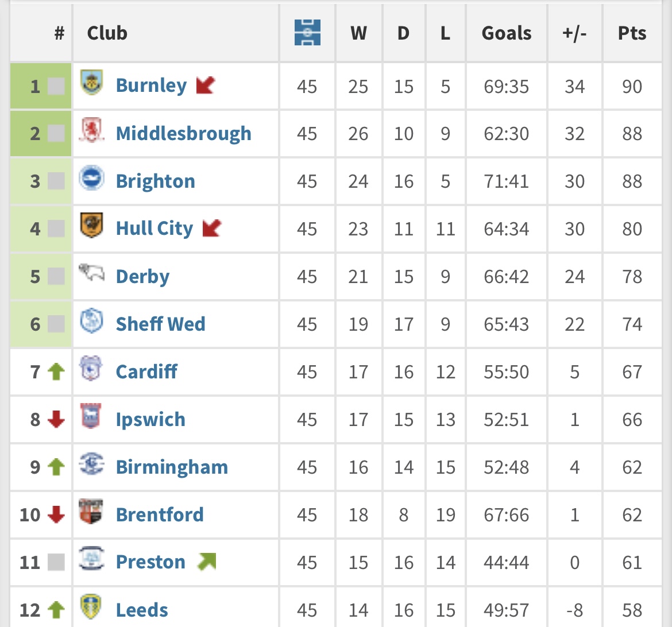This screenshot has width=672, height=627.
Task: Open the Cardiff club link
Action: click(x=146, y=371)
